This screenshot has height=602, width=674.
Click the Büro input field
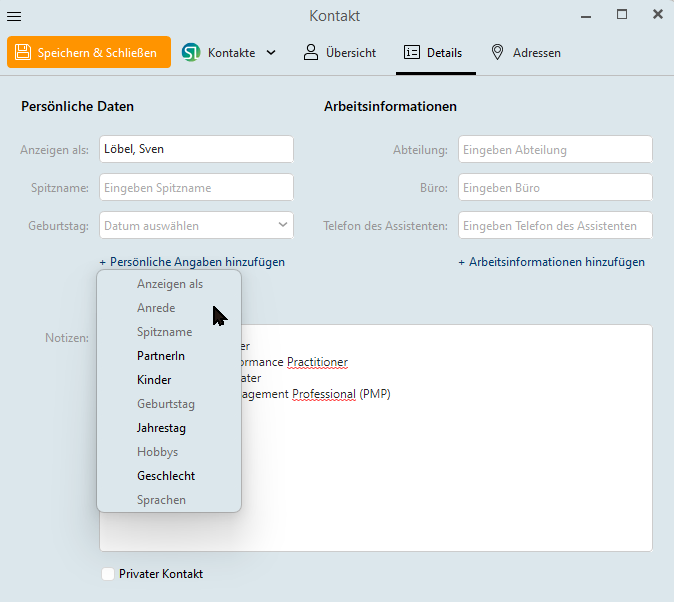tap(555, 187)
